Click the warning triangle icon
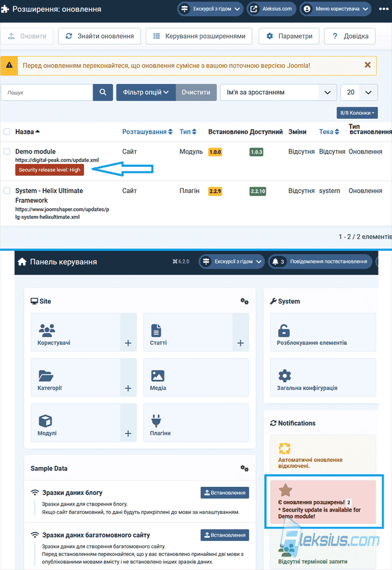 9,66
